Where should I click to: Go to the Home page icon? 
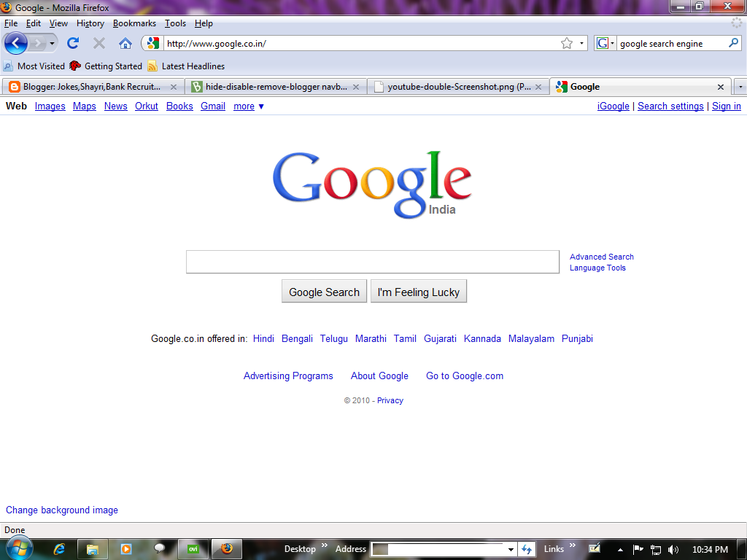(125, 43)
